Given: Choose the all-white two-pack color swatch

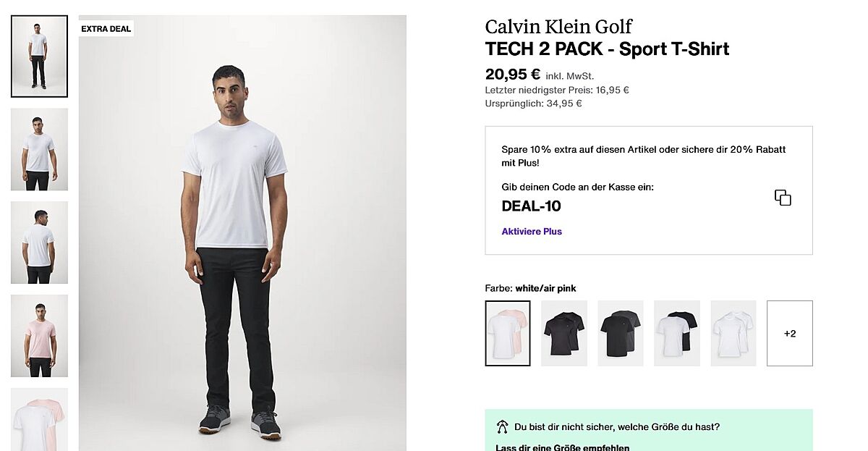Looking at the screenshot, I should 733,333.
